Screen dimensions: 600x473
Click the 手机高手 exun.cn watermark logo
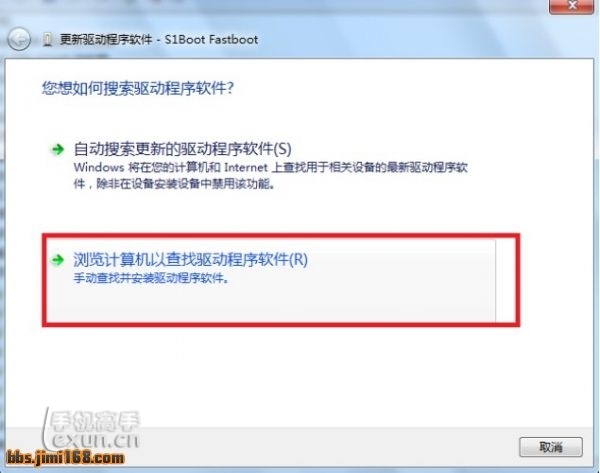(92, 429)
